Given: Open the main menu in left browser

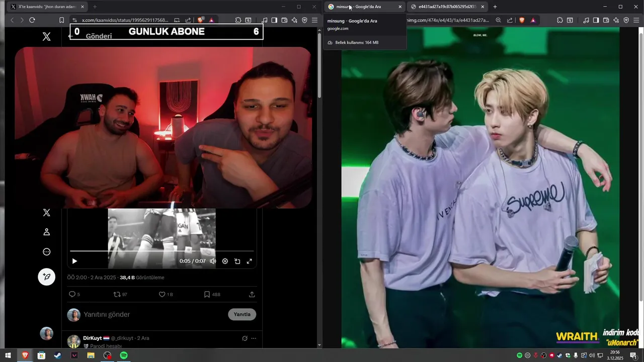Looking at the screenshot, I should [314, 20].
